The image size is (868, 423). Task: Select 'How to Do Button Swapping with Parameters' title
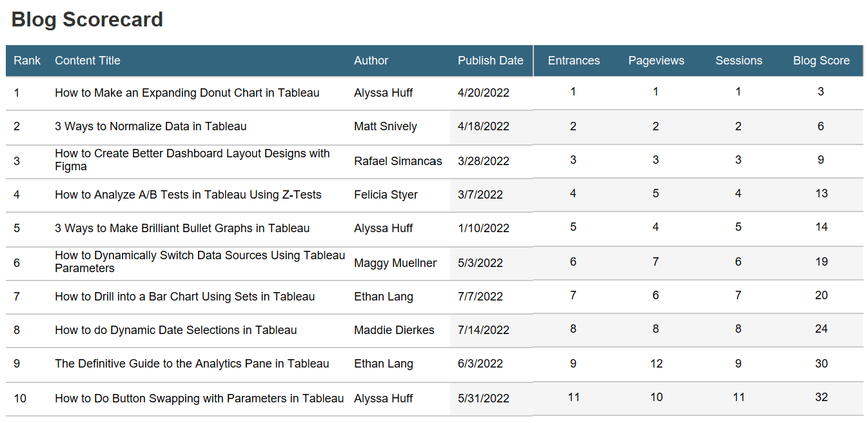(x=199, y=398)
